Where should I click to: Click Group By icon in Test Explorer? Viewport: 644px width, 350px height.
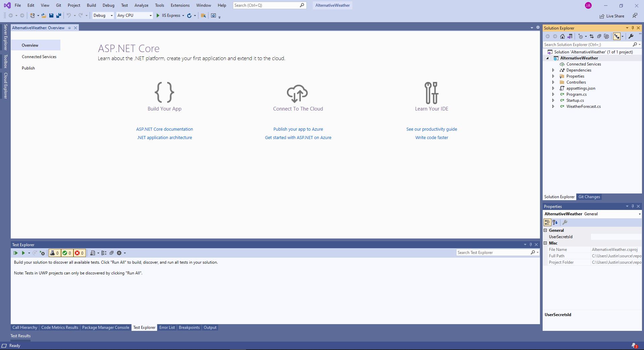104,253
